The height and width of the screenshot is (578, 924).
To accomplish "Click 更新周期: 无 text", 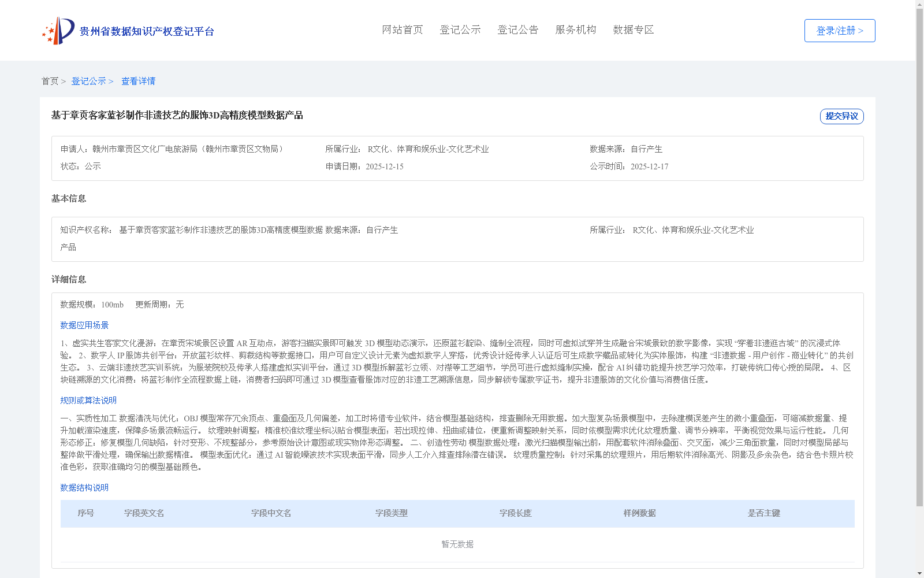I will click(x=159, y=305).
